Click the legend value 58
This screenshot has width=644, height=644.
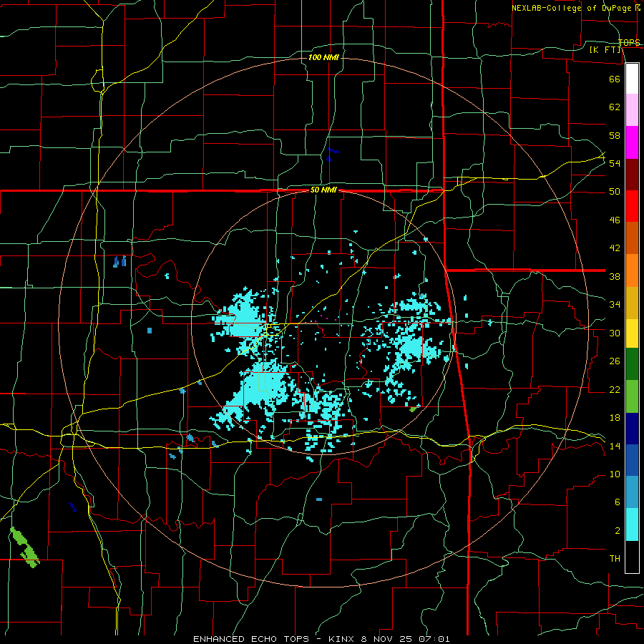pos(615,135)
